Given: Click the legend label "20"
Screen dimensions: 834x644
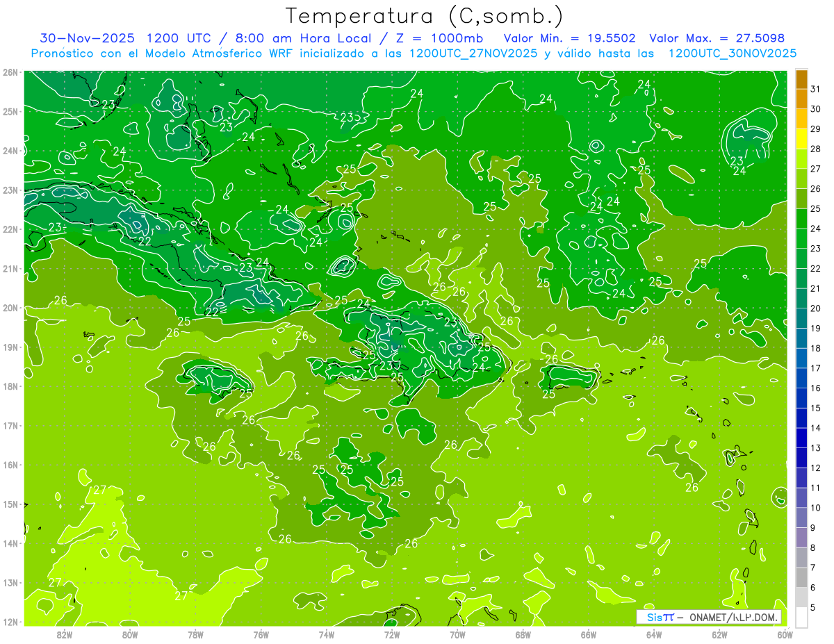Looking at the screenshot, I should tap(815, 308).
